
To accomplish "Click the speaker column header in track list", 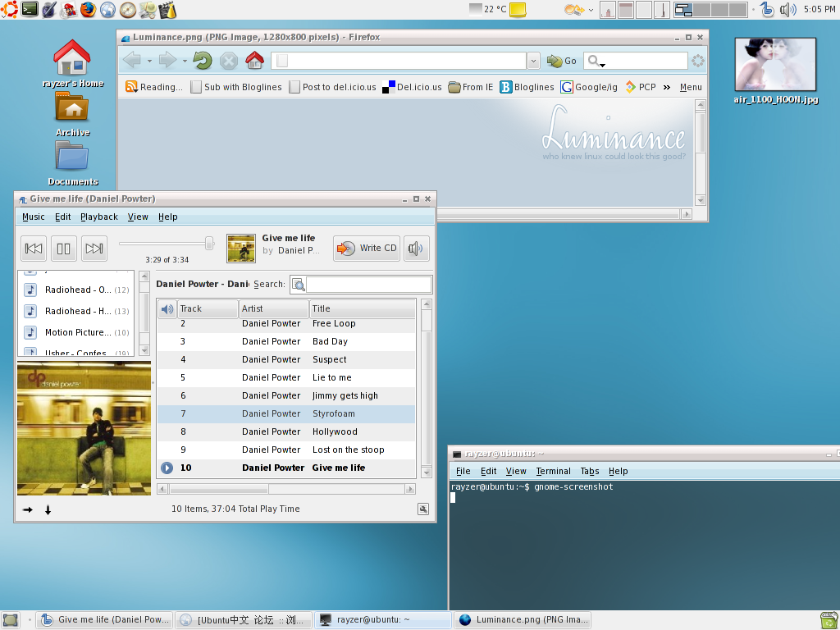I will click(x=167, y=308).
